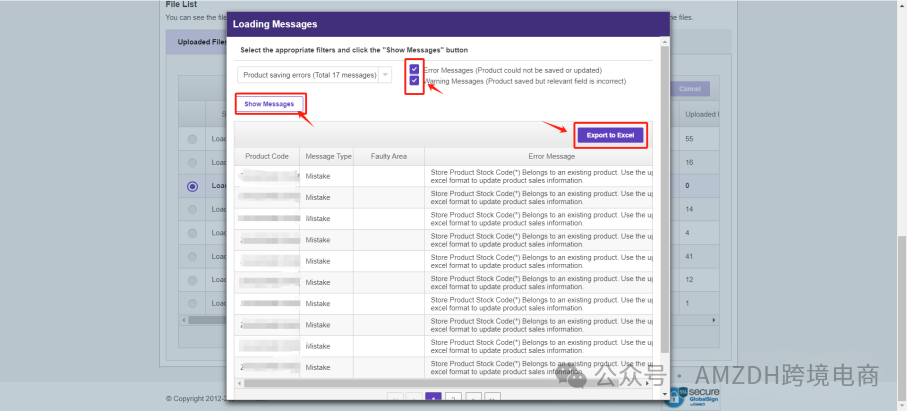
Task: Go to page 2 in message pagination
Action: [453, 398]
